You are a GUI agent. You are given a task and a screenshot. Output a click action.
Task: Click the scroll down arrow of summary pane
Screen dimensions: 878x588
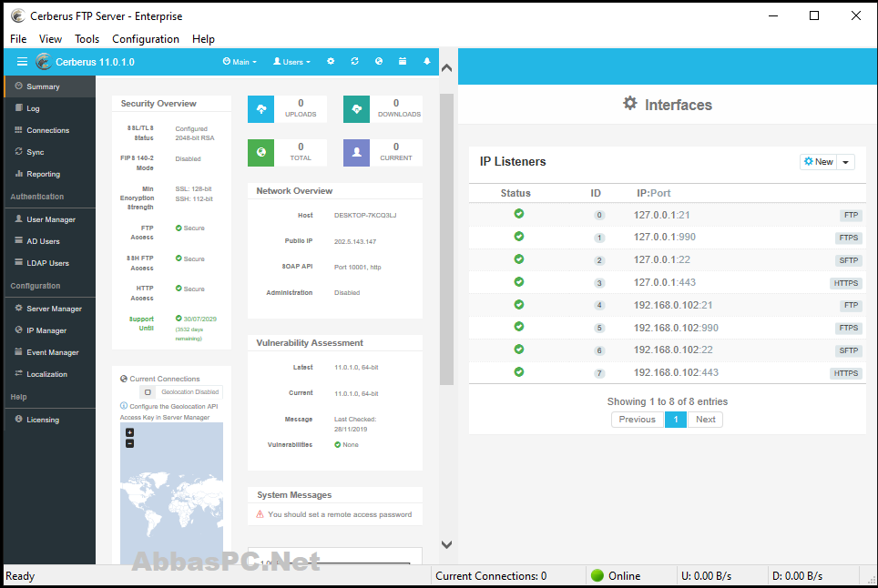pos(446,544)
